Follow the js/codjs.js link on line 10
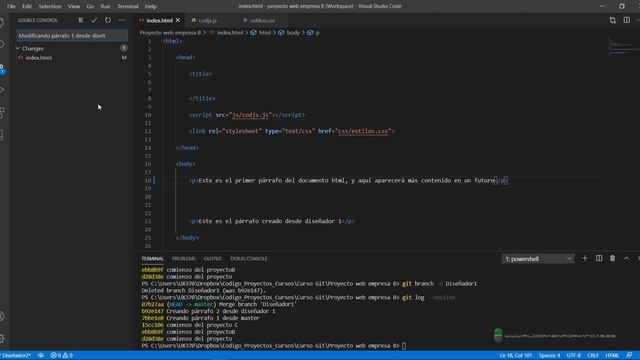640x360 pixels. coord(251,115)
